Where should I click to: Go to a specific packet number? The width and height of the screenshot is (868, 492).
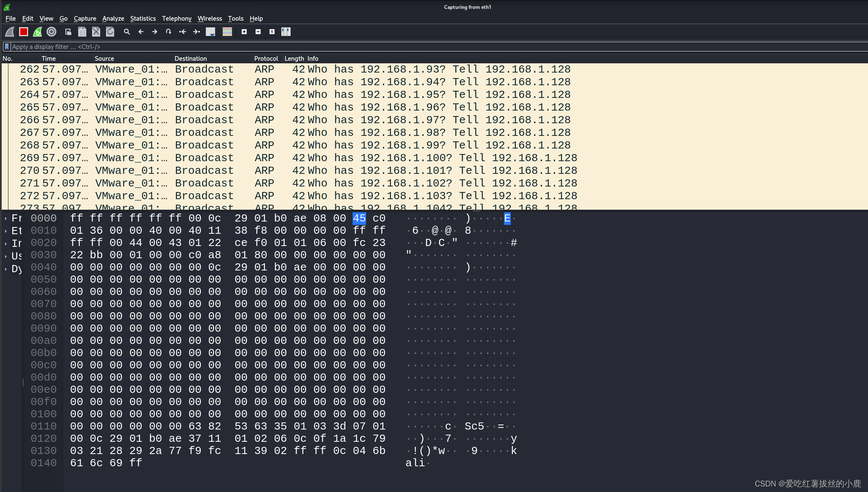coord(168,32)
